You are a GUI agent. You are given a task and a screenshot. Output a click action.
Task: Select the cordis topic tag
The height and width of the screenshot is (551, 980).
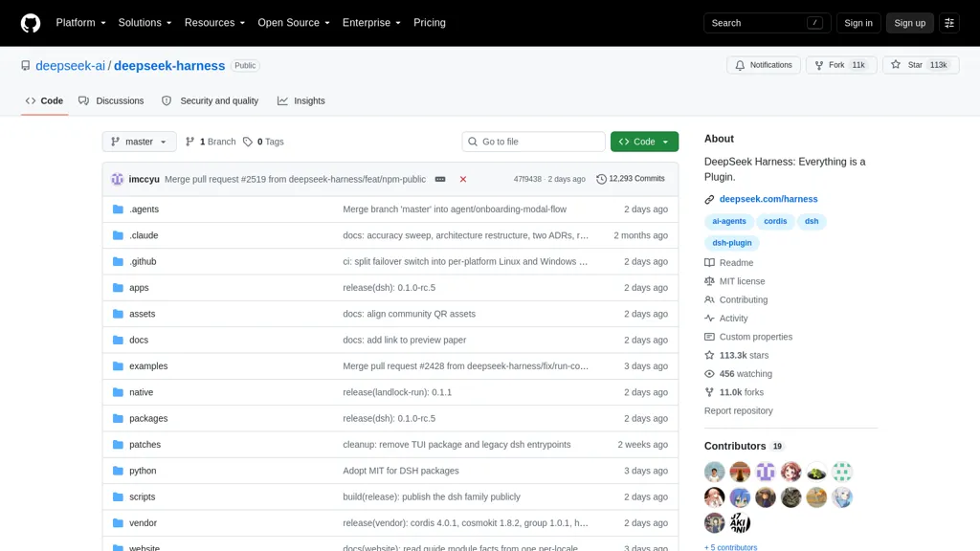point(775,221)
